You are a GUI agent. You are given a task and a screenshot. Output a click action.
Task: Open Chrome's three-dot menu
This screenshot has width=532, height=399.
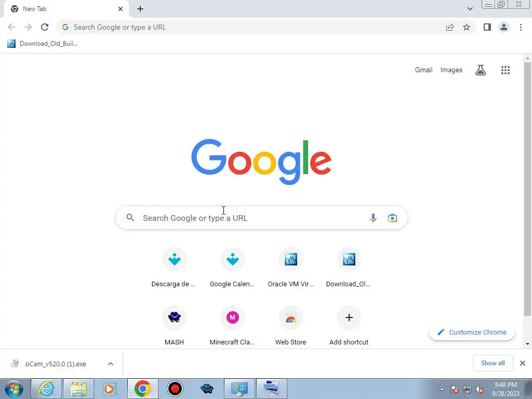tap(521, 27)
